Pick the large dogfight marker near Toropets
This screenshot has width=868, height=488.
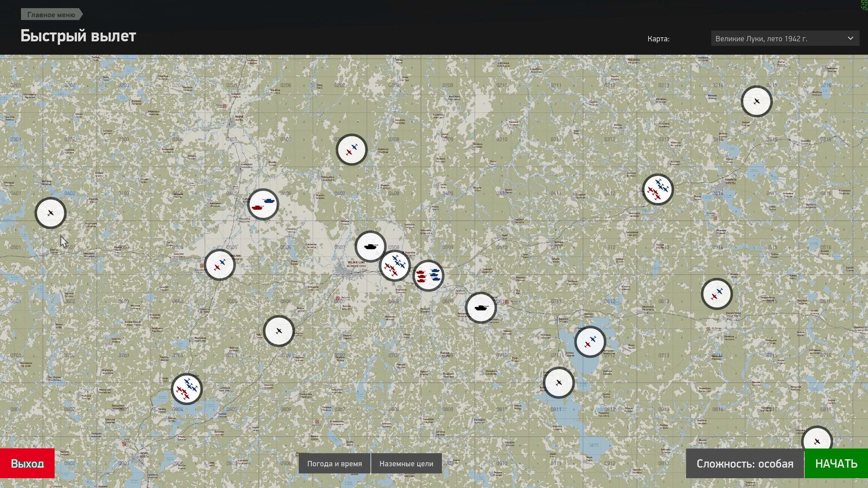tap(658, 190)
